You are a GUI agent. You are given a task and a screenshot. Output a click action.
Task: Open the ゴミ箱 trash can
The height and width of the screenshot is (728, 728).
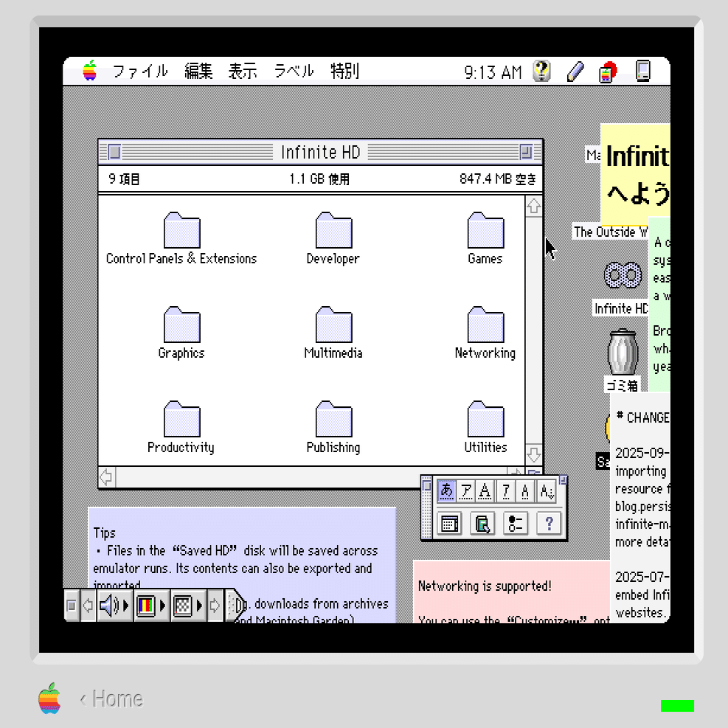[x=622, y=354]
